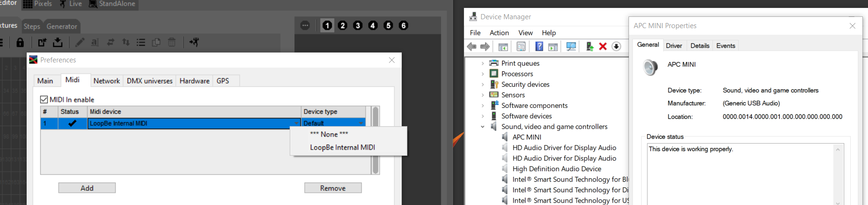Open the Action menu in Device Manager

coord(499,33)
